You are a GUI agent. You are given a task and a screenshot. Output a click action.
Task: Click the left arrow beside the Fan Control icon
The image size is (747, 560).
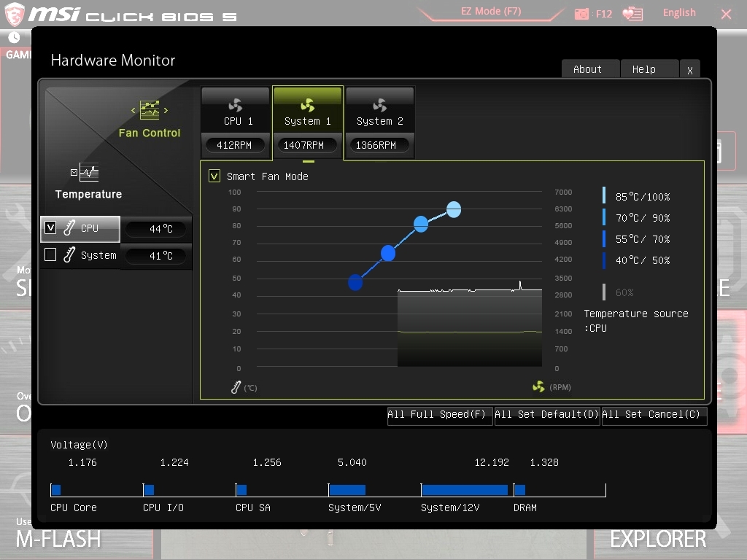pyautogui.click(x=133, y=111)
